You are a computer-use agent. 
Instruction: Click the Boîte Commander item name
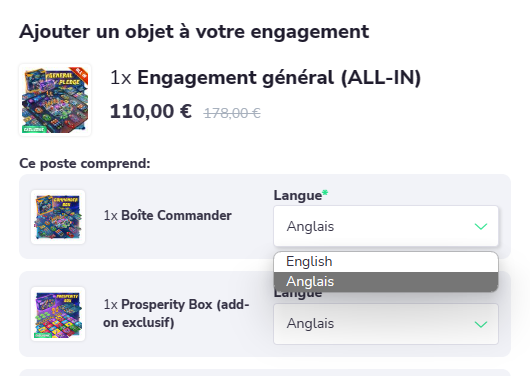click(176, 215)
